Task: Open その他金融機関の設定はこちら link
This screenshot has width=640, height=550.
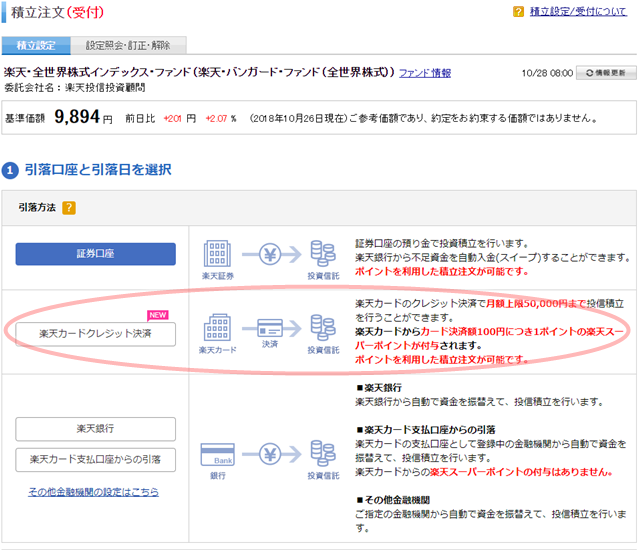Action: [x=93, y=492]
